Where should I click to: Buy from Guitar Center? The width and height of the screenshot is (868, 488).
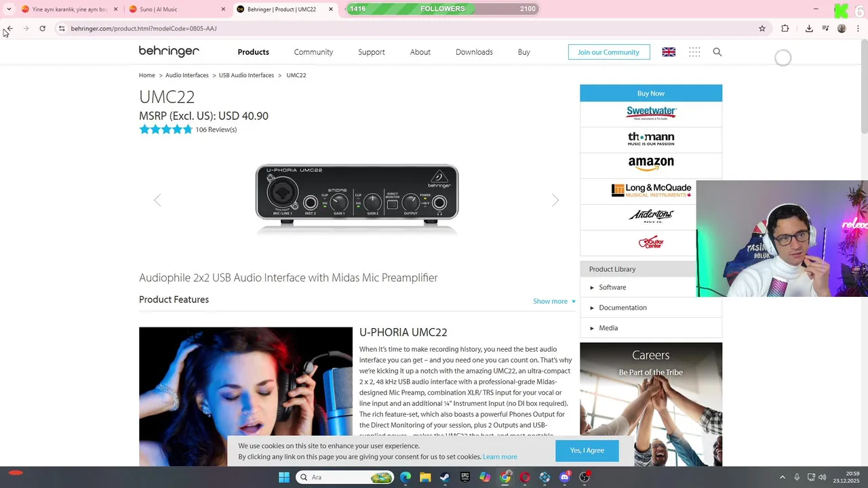pyautogui.click(x=651, y=243)
